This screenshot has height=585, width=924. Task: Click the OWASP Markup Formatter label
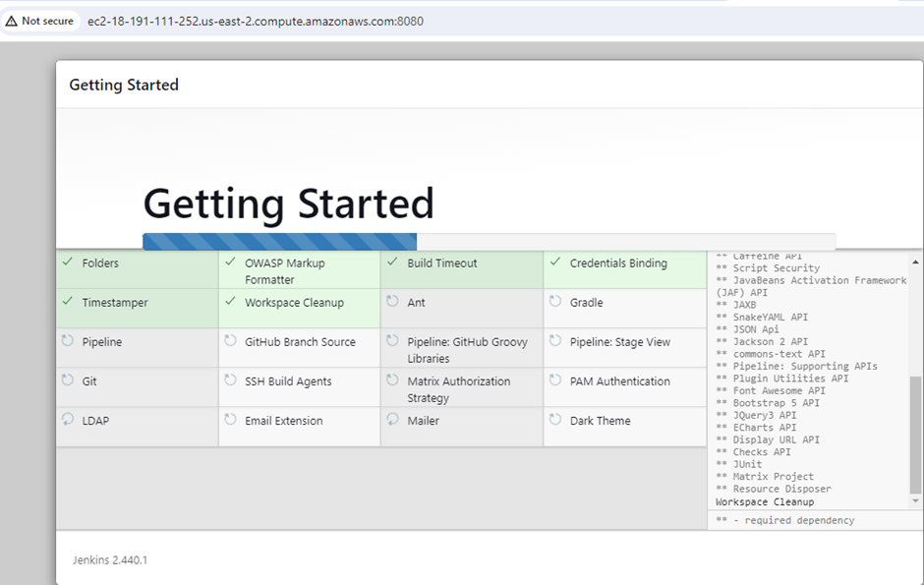[x=285, y=271]
